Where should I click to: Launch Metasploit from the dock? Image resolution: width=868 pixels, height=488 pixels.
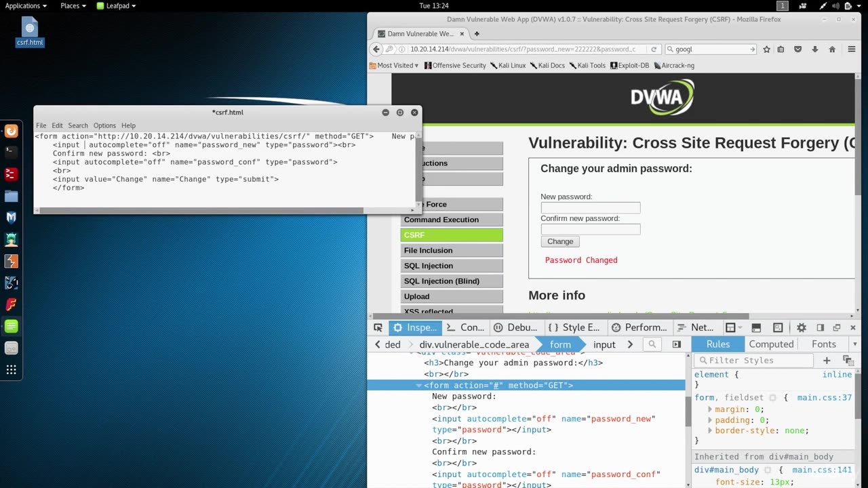coord(11,218)
